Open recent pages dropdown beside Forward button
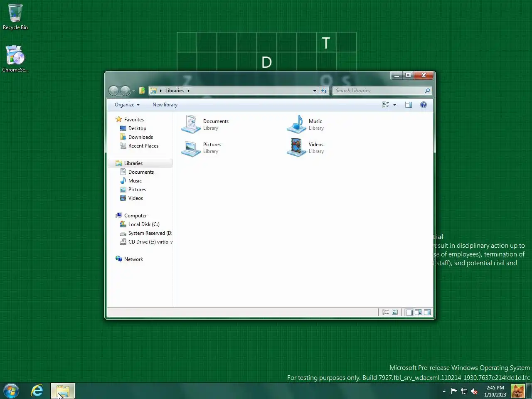The width and height of the screenshot is (532, 399). tap(134, 91)
